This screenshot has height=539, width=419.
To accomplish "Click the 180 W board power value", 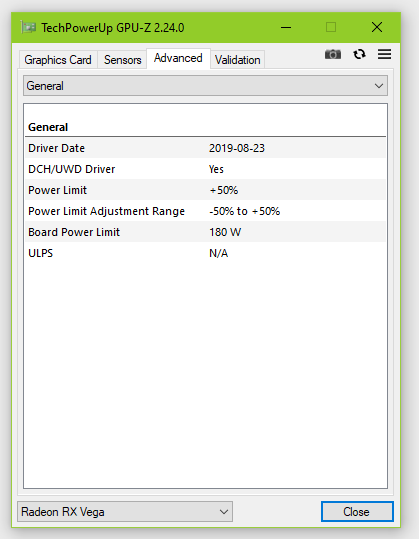I will [x=225, y=232].
